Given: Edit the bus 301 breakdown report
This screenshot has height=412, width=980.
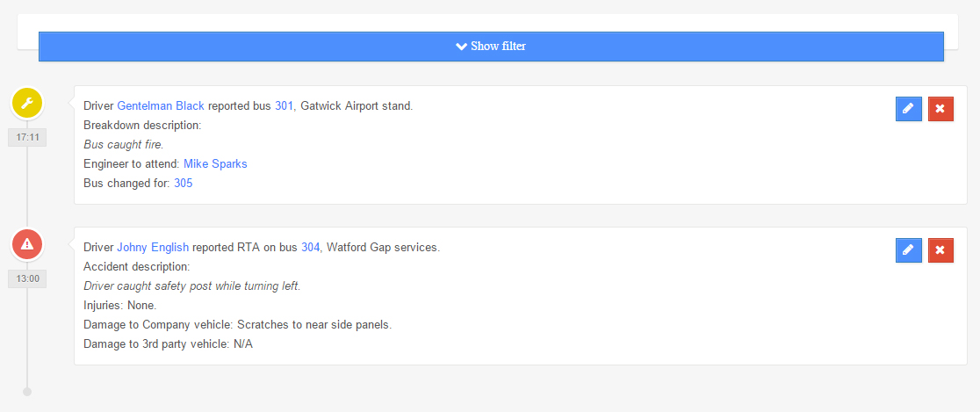Looking at the screenshot, I should [909, 109].
